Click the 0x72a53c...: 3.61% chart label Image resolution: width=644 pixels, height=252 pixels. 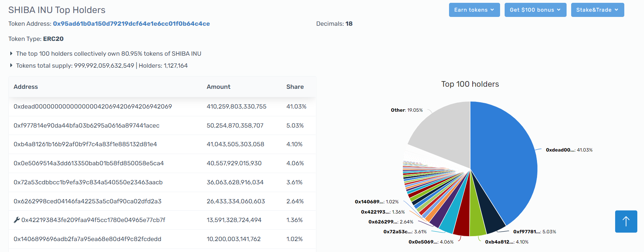click(x=405, y=232)
